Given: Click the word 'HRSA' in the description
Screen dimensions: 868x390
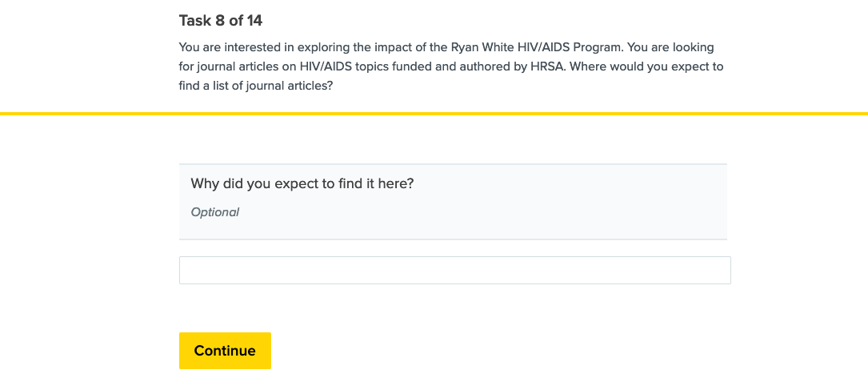Looking at the screenshot, I should point(531,66).
